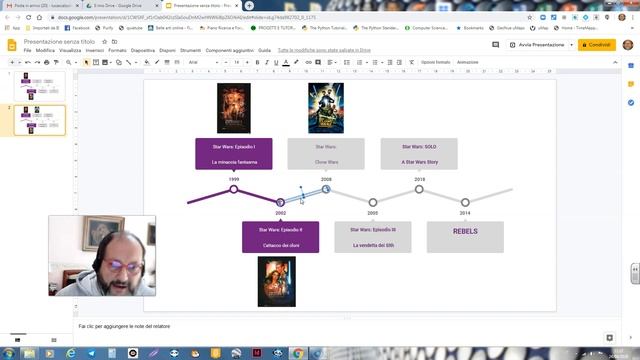Select slide 1 thumbnail

[x=40, y=86]
